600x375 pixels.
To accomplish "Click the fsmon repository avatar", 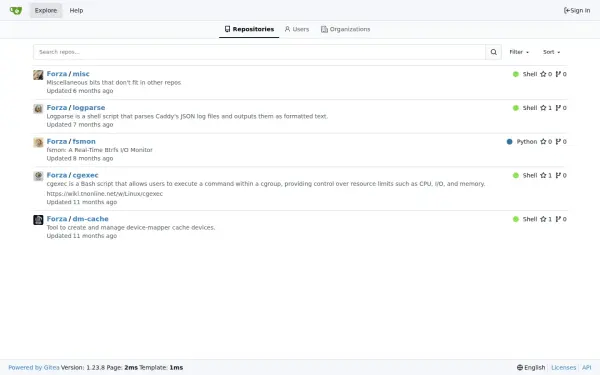I will click(x=38, y=142).
